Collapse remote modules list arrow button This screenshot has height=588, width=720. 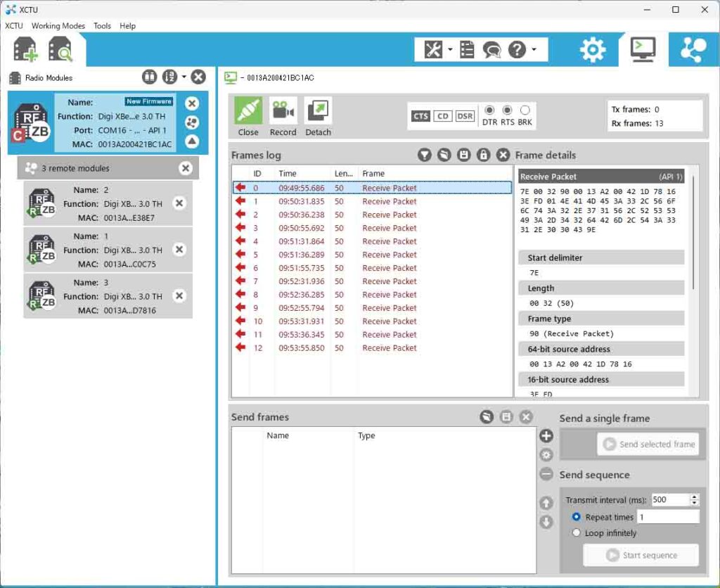coord(192,141)
